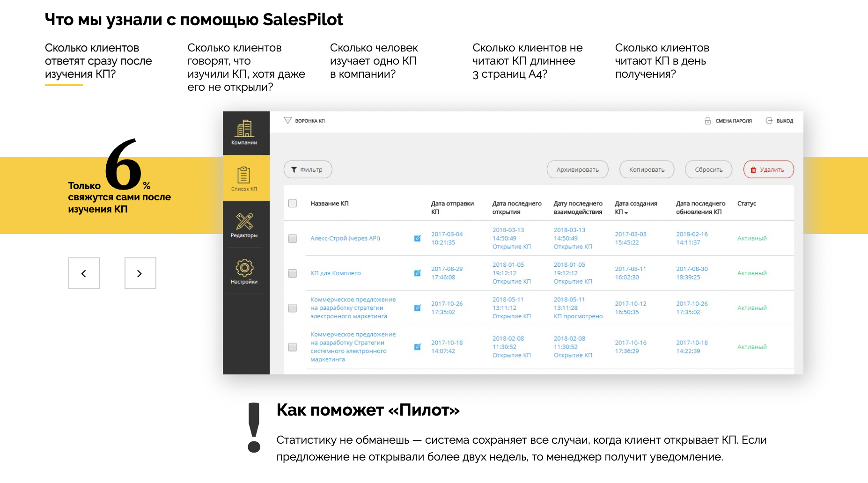Click the Сбросить button
This screenshot has width=868, height=483.
(709, 169)
